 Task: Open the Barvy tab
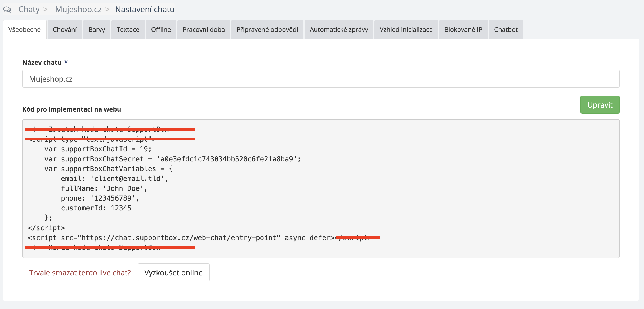click(97, 29)
